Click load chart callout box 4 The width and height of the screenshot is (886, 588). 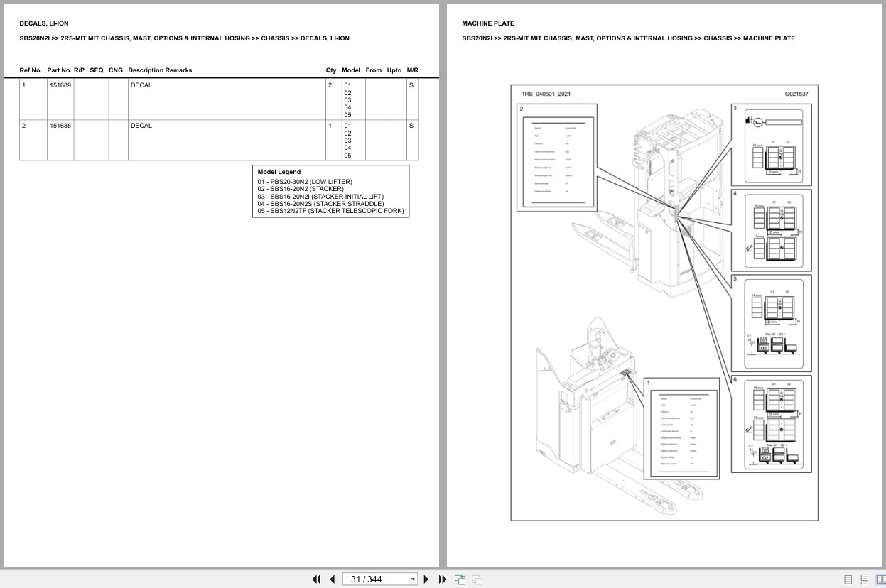pyautogui.click(x=772, y=229)
